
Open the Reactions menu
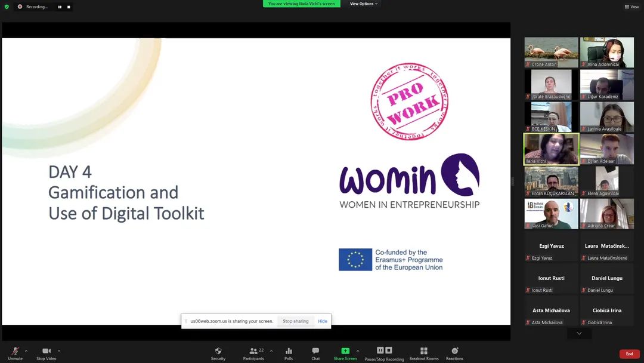tap(454, 353)
